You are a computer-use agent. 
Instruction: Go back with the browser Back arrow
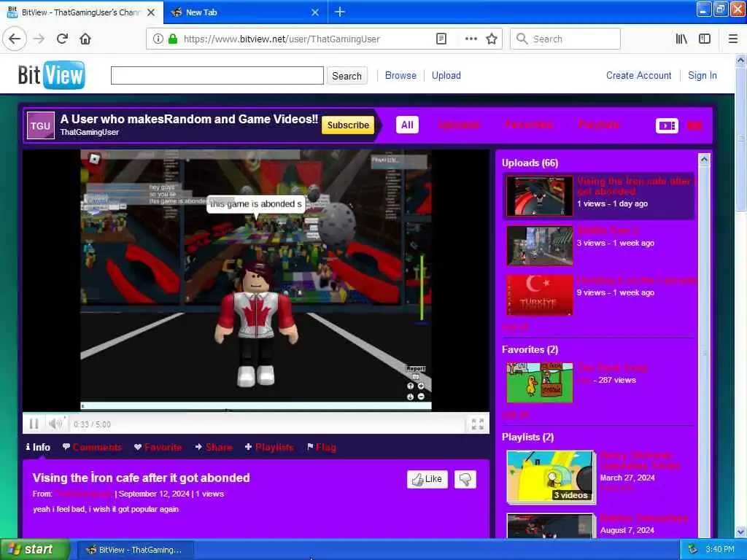[15, 39]
